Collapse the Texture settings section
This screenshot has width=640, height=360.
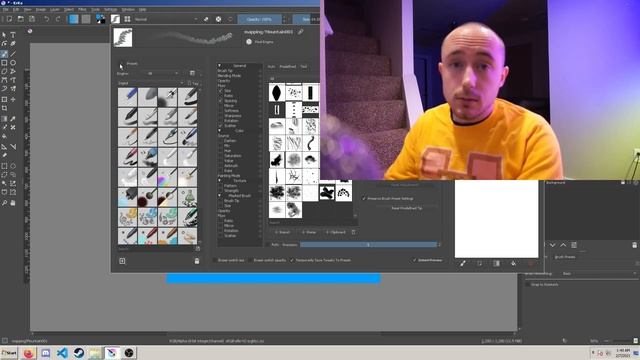[219, 180]
